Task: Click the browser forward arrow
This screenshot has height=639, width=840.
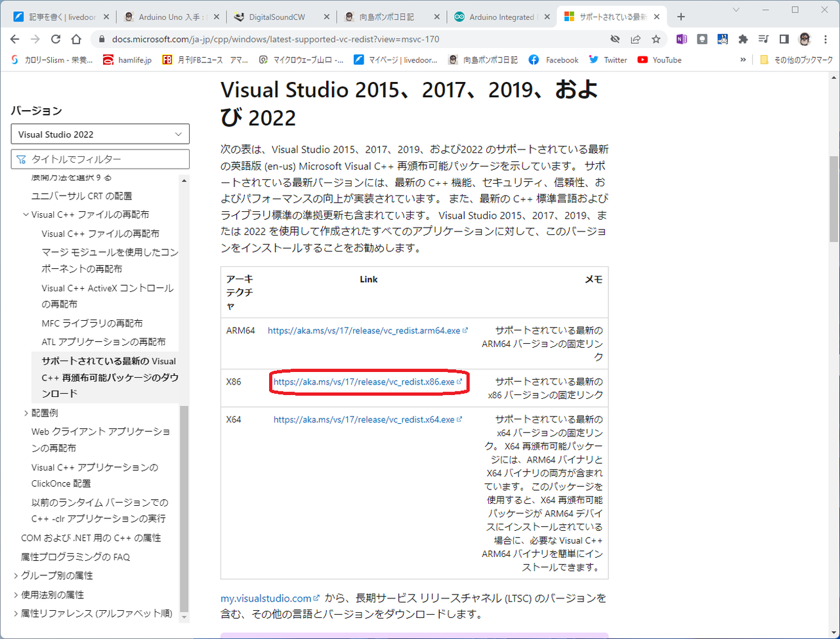Action: click(35, 39)
